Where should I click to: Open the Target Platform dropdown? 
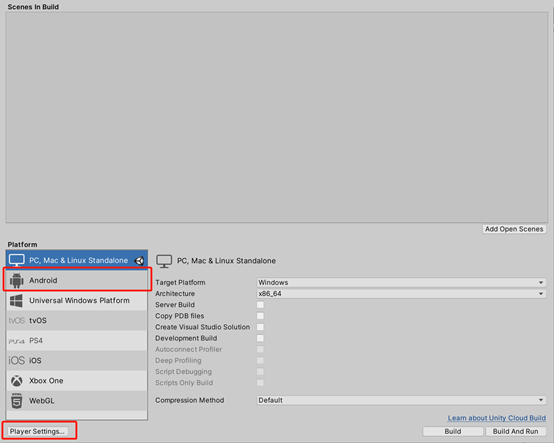pos(401,283)
